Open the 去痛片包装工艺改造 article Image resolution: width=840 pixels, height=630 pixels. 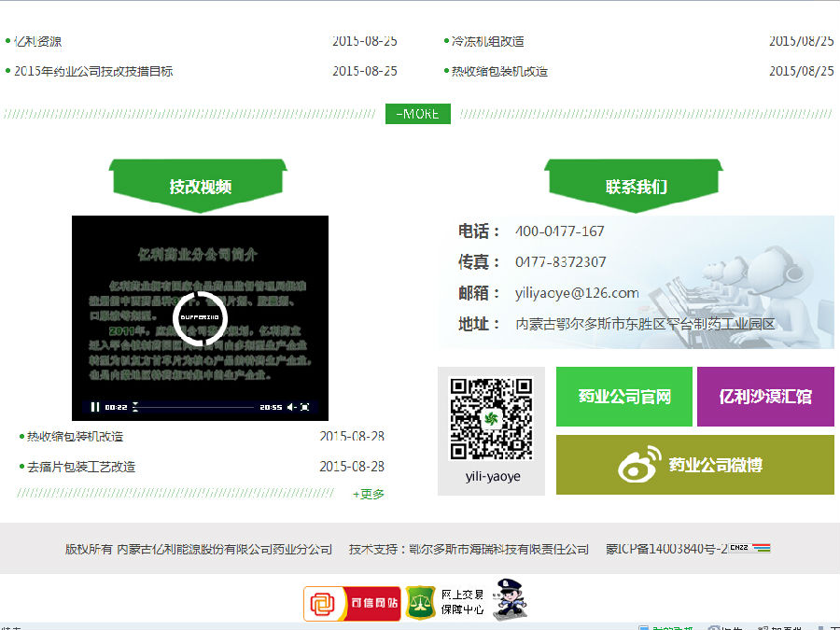click(80, 467)
